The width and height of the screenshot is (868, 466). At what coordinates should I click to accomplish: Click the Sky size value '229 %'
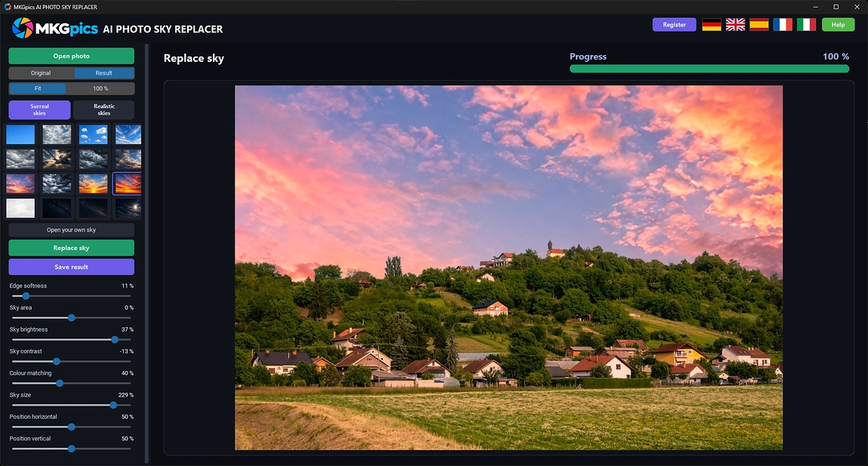[125, 394]
